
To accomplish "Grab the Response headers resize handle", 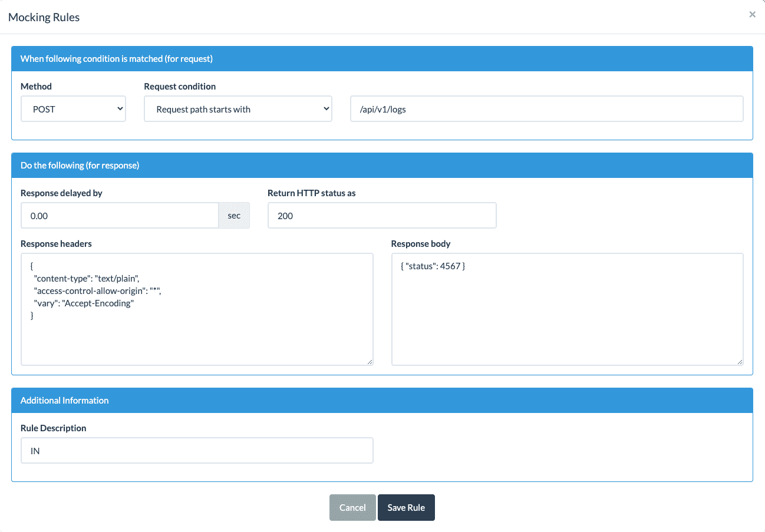I will click(x=370, y=362).
